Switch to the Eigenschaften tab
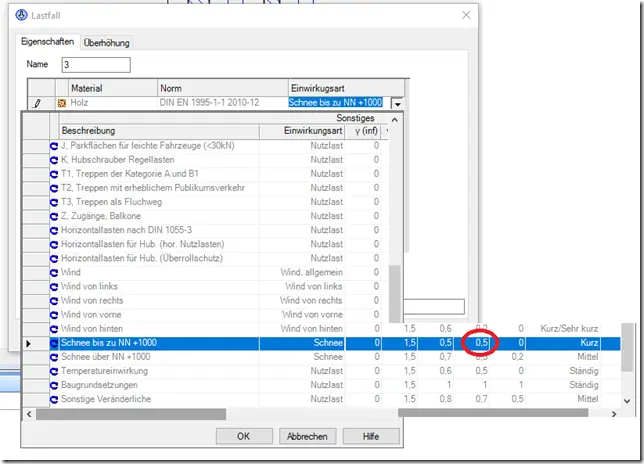Viewport: 644px width, 464px height. (x=48, y=41)
